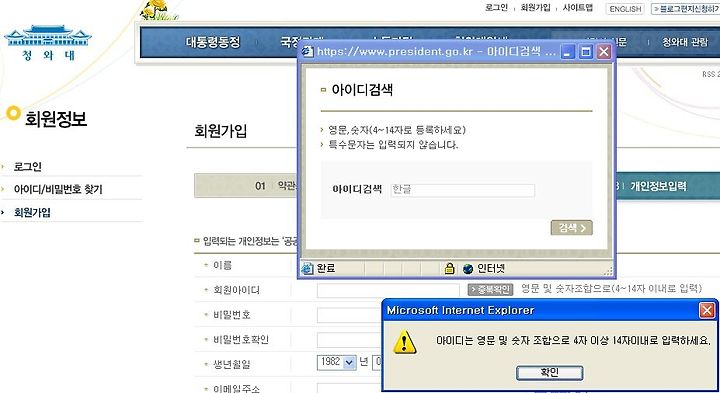Select 로그인 in the left sidebar

click(28, 166)
